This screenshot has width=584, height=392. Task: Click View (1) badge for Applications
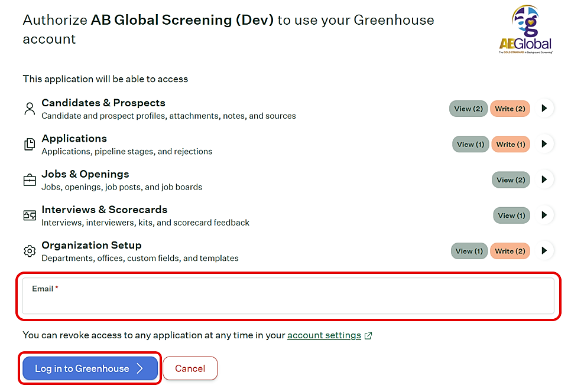tap(471, 144)
